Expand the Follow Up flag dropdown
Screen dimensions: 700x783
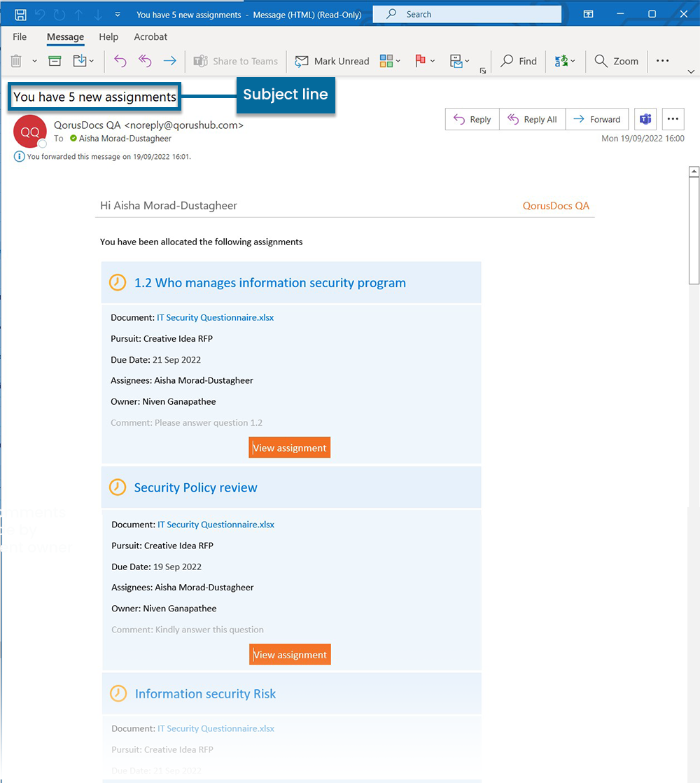(433, 61)
